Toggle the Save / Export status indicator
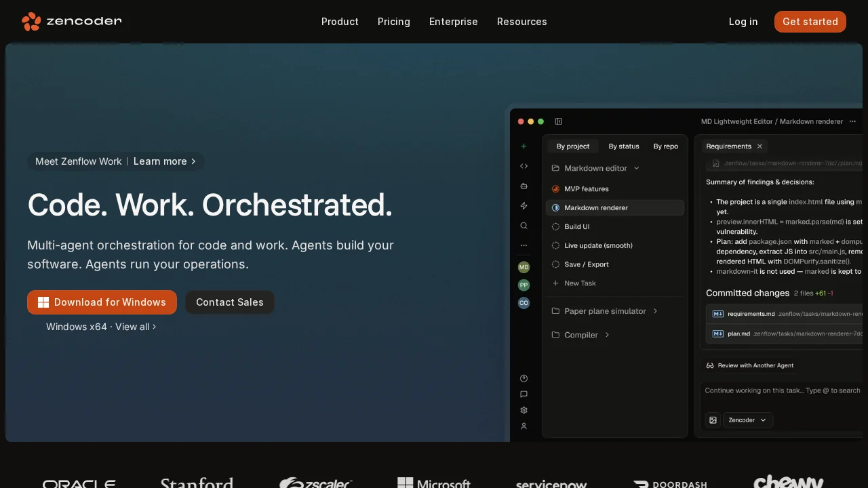 (555, 264)
